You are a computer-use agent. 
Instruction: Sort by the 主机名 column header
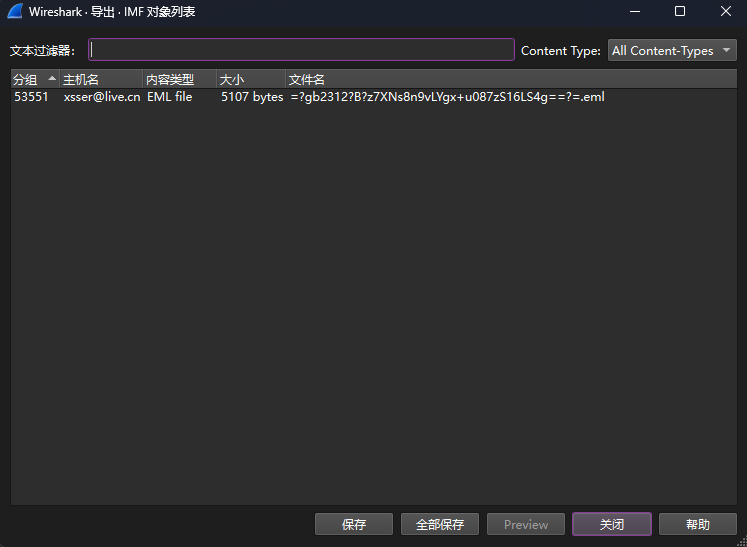tap(101, 79)
